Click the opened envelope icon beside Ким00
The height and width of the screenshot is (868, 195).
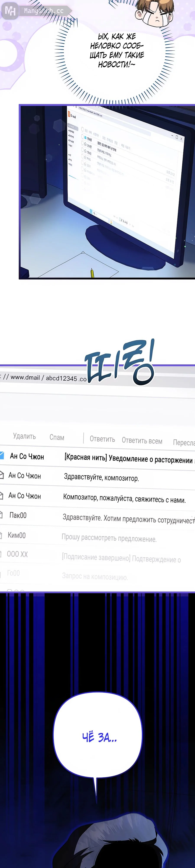[x=1, y=535]
